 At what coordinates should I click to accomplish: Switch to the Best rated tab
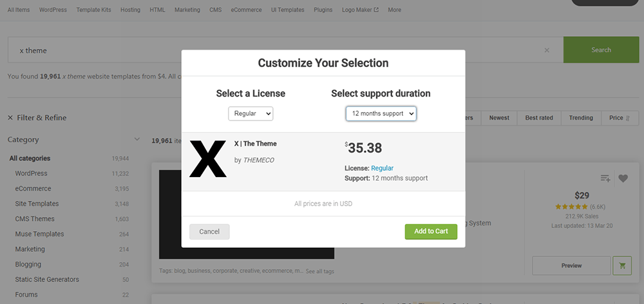539,117
